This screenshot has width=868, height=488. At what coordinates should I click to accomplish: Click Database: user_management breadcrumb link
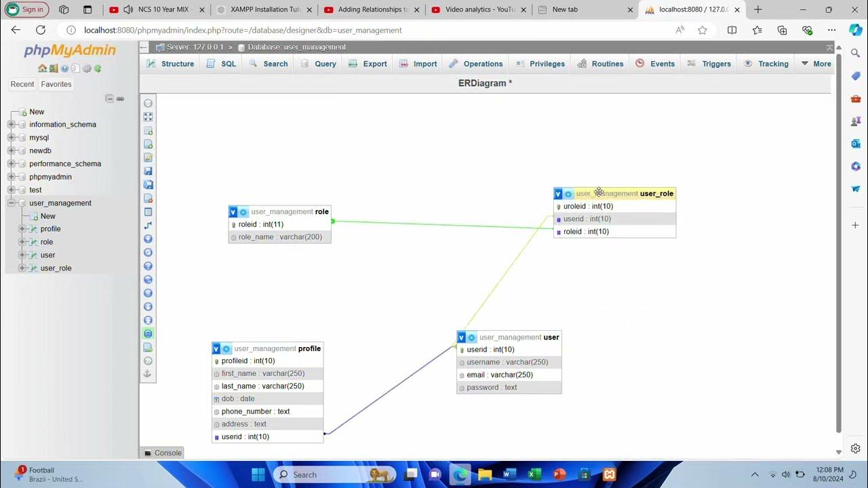click(x=296, y=47)
